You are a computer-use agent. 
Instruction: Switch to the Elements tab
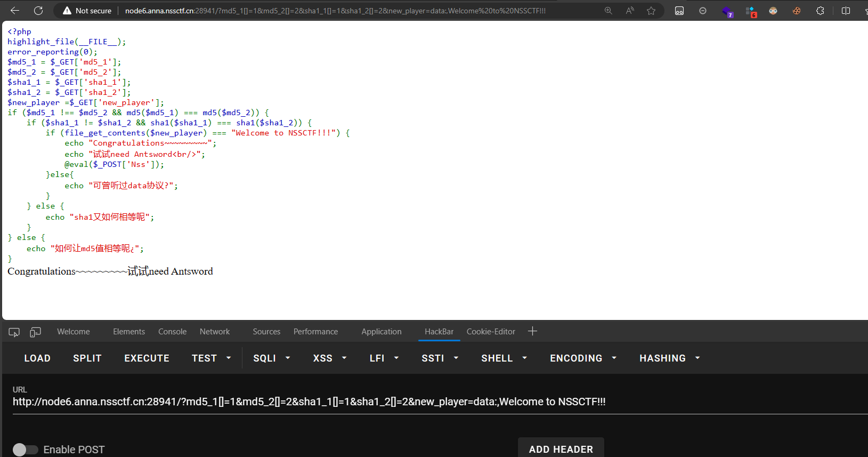pos(129,332)
